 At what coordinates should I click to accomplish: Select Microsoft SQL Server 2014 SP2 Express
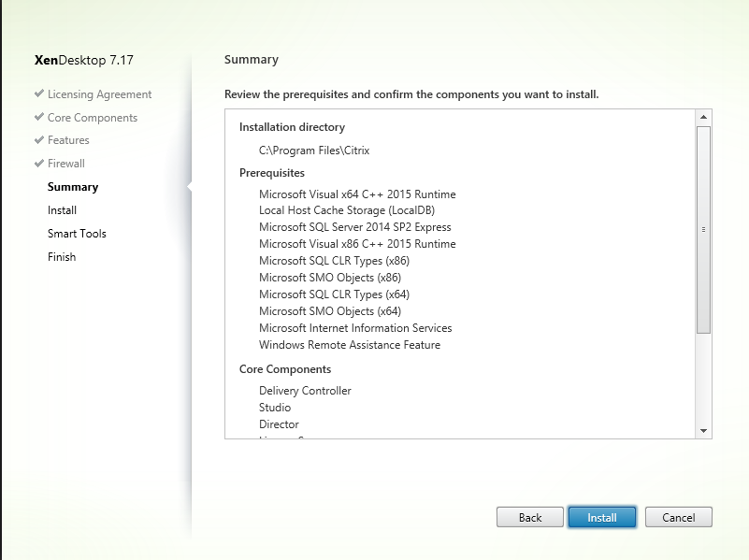pyautogui.click(x=355, y=227)
